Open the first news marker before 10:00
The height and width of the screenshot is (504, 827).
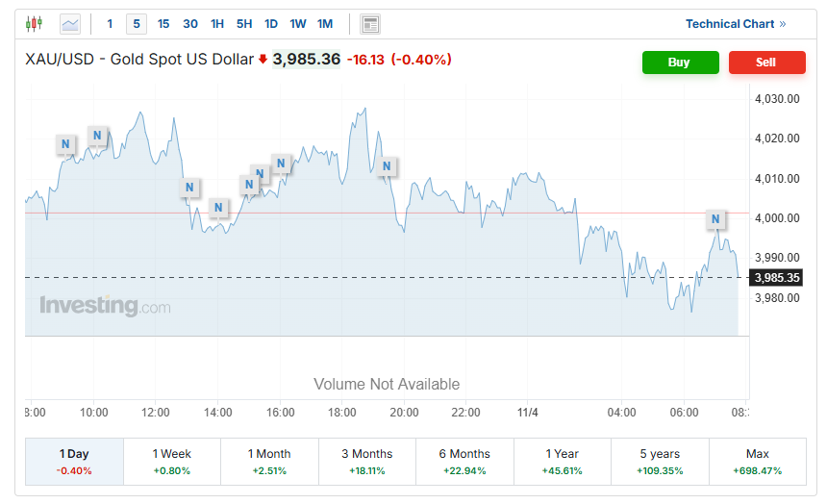click(65, 145)
